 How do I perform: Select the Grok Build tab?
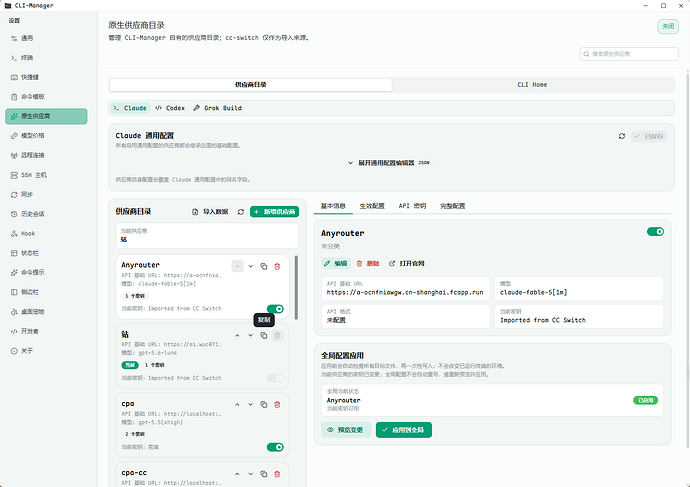click(x=217, y=108)
